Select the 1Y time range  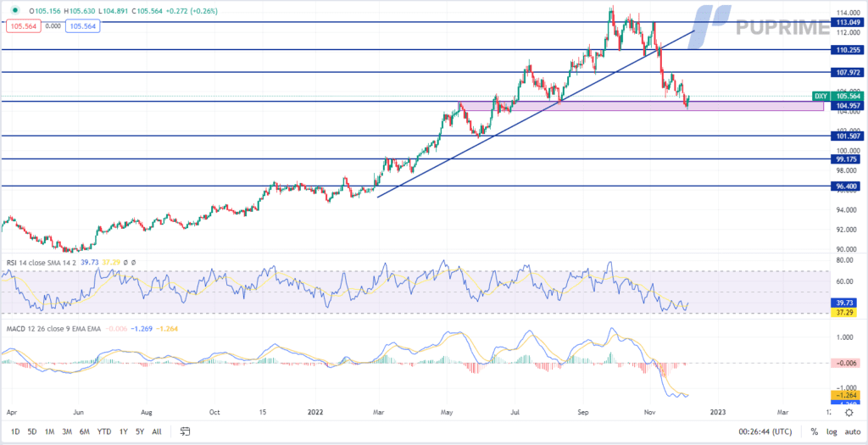pyautogui.click(x=123, y=431)
